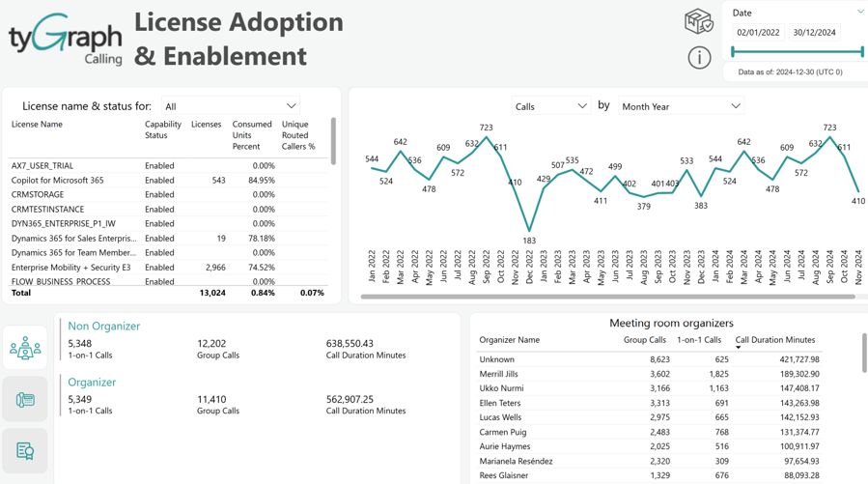The width and height of the screenshot is (868, 484).
Task: Click the right handle of date slider
Action: click(x=862, y=51)
